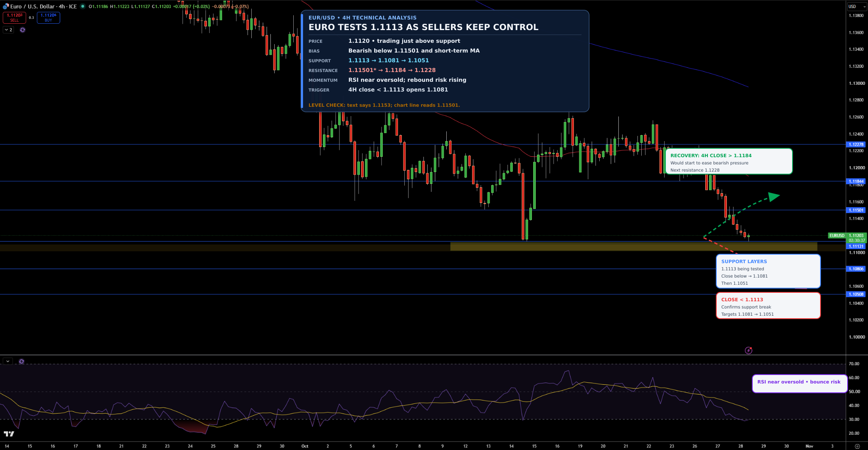
Task: Click the Oct label on time axis
Action: pos(305,446)
